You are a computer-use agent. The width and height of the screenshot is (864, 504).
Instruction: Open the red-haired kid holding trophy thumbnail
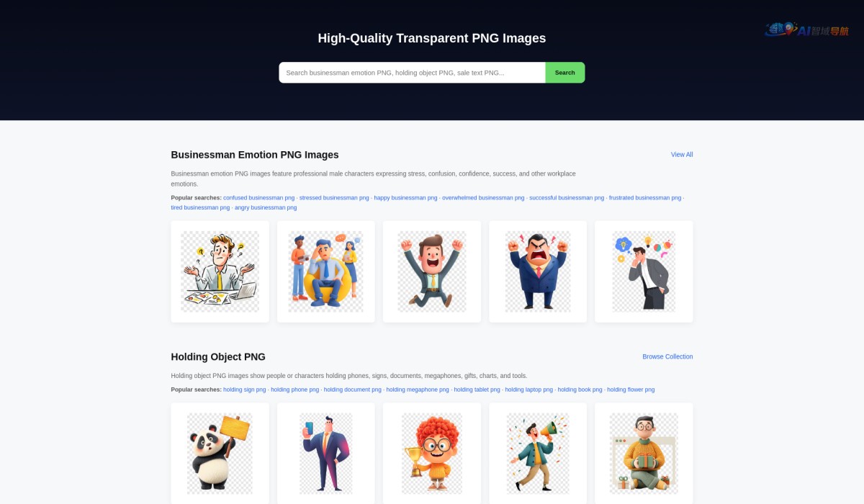[x=432, y=454]
